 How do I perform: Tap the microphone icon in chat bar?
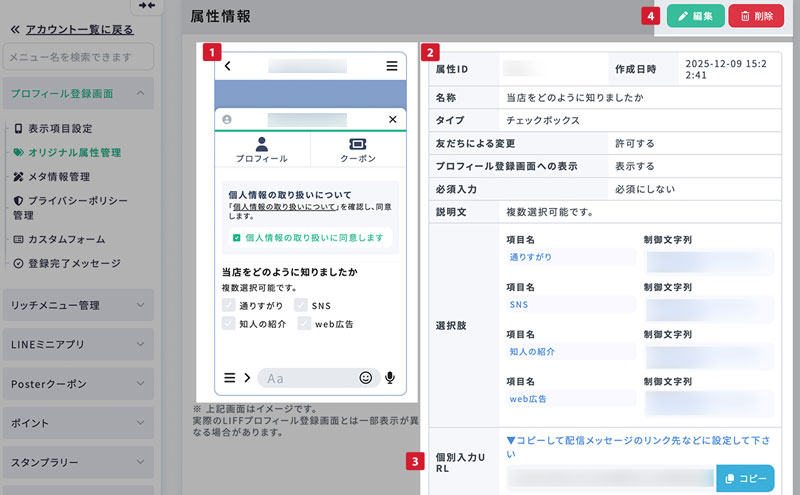(389, 378)
